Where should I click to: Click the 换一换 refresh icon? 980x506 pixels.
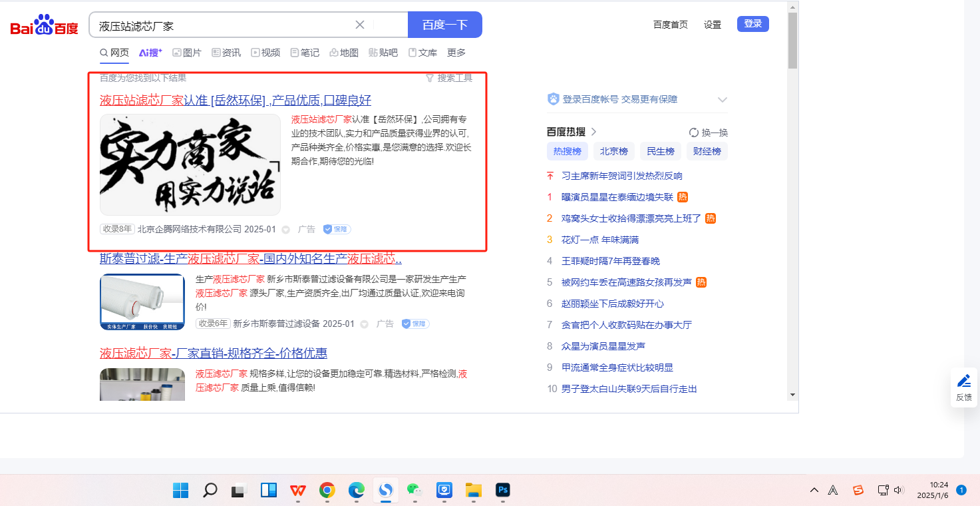pyautogui.click(x=694, y=132)
